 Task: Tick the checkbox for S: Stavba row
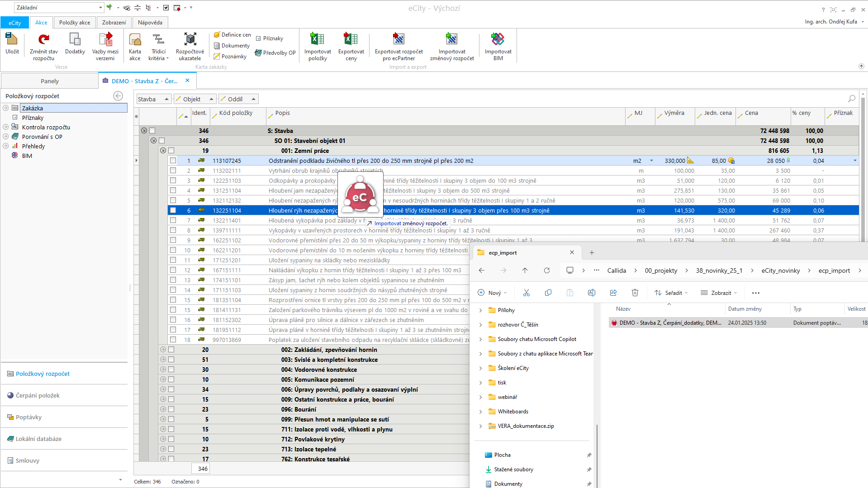152,131
